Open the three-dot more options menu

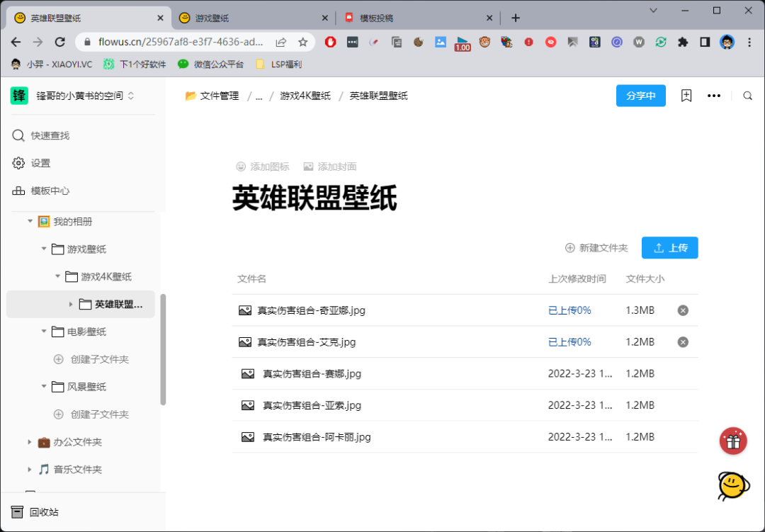tap(714, 96)
